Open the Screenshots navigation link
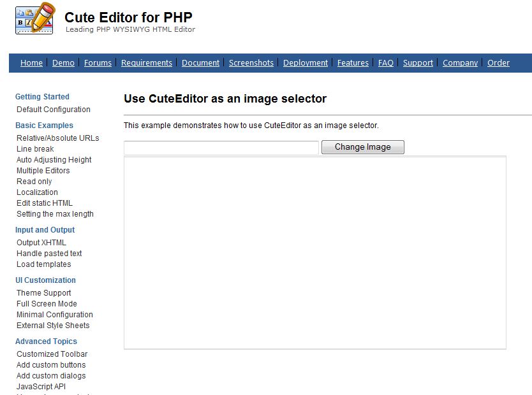The image size is (532, 395). click(x=251, y=62)
